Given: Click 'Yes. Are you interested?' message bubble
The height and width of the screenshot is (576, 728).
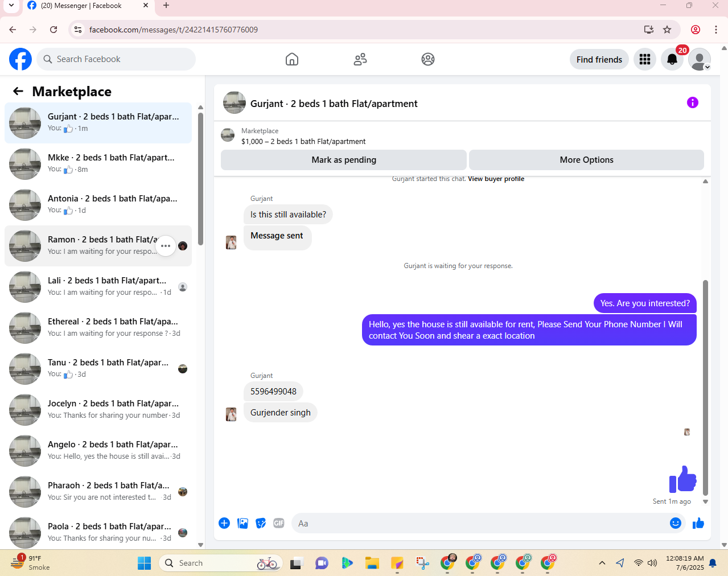Looking at the screenshot, I should (645, 303).
